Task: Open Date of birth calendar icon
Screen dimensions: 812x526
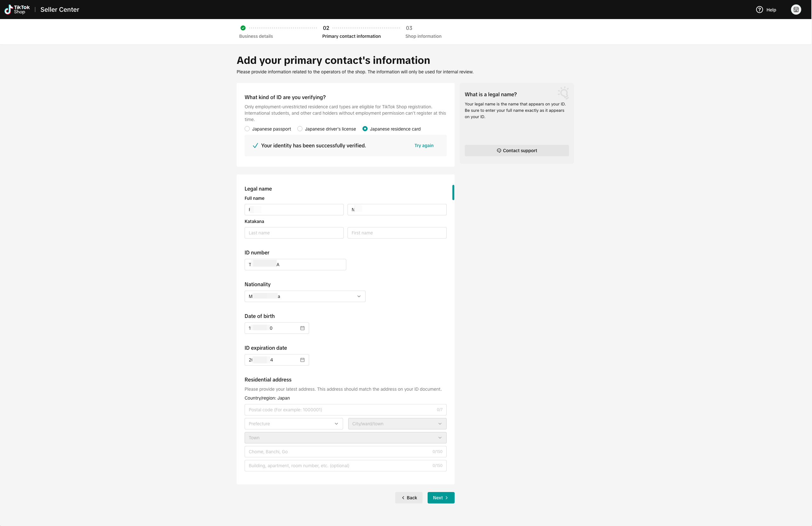Action: pos(302,328)
